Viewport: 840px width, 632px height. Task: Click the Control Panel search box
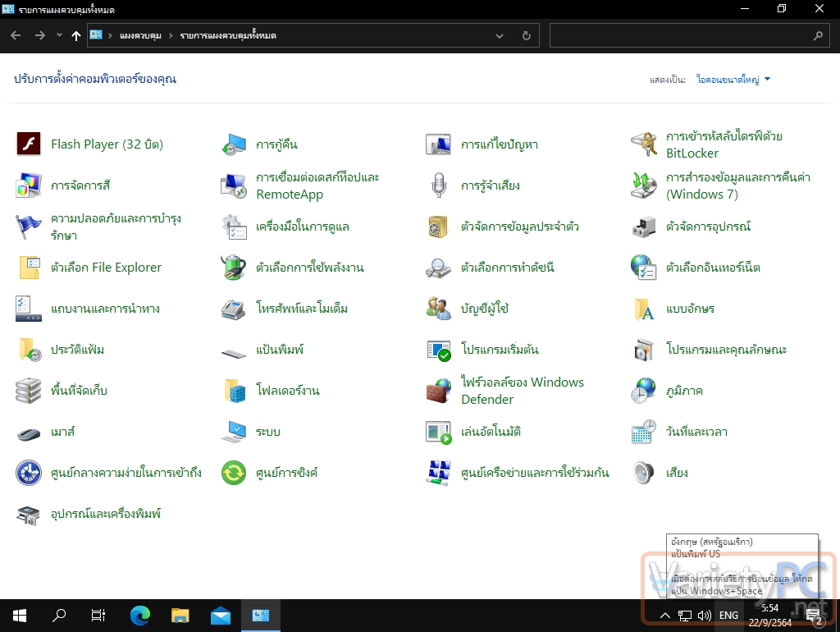pyautogui.click(x=681, y=36)
